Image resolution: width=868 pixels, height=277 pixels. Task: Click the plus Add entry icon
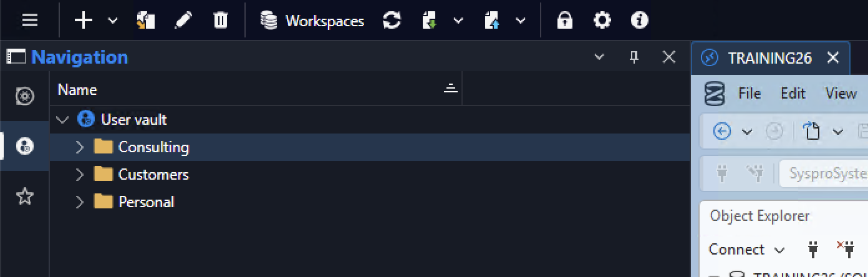tap(84, 20)
